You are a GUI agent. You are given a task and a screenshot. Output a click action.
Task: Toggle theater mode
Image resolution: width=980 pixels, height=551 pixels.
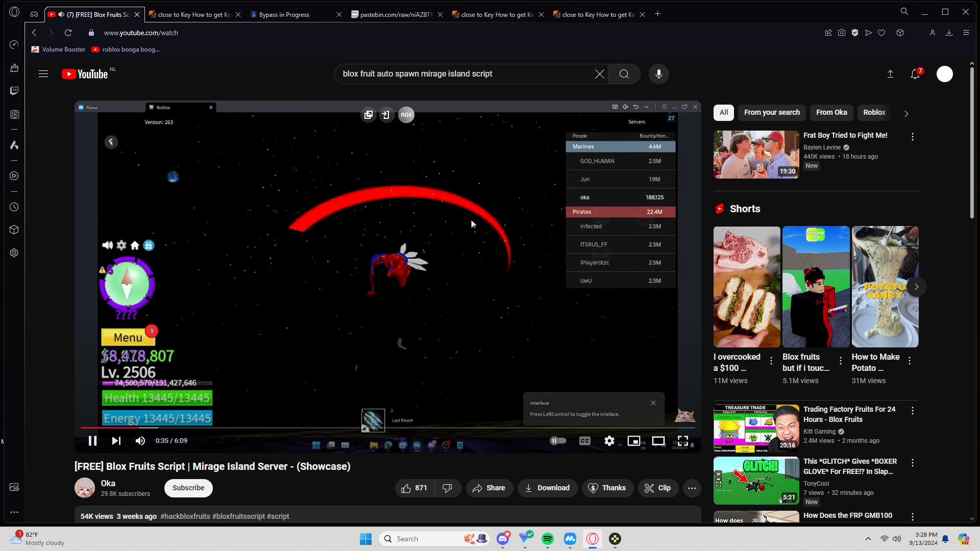[658, 441]
